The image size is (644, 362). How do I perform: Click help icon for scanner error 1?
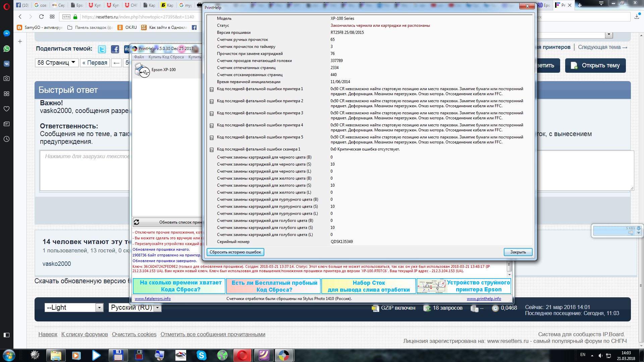[212, 150]
